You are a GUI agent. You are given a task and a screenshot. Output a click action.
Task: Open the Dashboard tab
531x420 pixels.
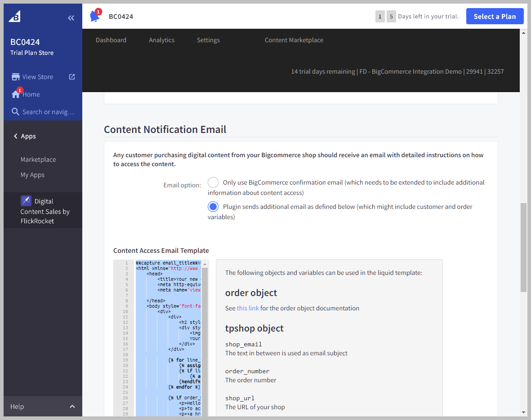click(x=111, y=40)
